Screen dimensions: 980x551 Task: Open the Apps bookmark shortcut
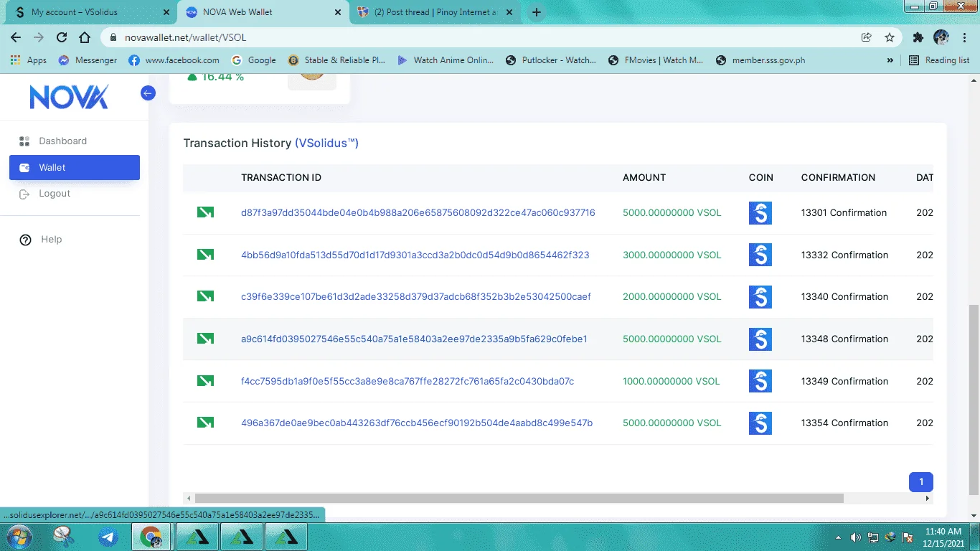point(29,60)
